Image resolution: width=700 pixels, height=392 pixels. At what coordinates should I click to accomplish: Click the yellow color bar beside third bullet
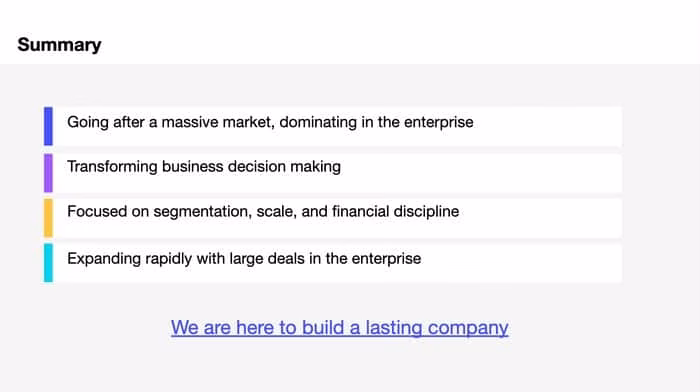48,218
